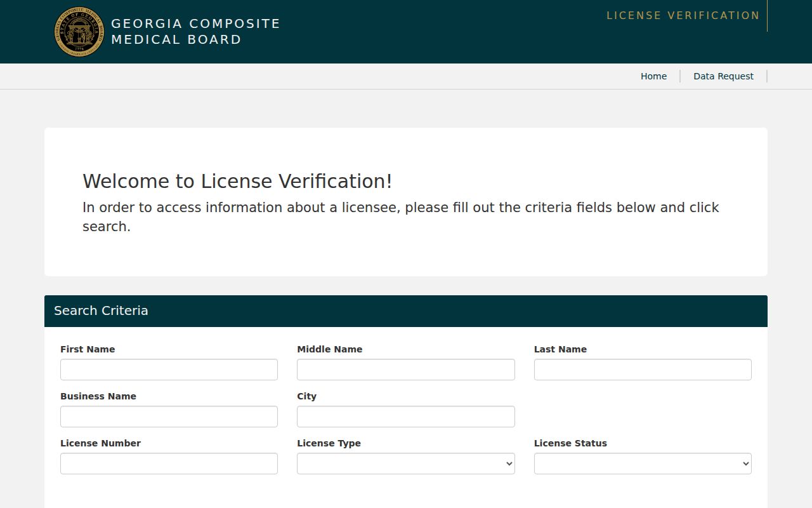Screen dimensions: 812x508
Task: Open the License Status dropdown
Action: pos(643,464)
